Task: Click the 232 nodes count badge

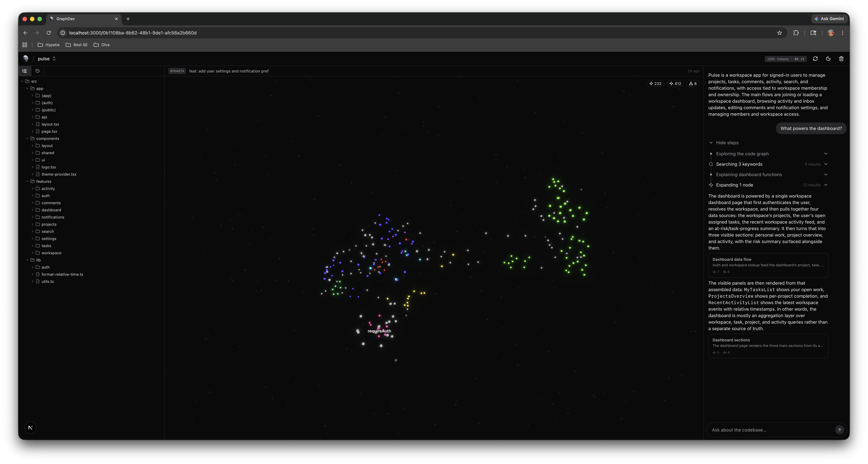Action: (x=655, y=84)
